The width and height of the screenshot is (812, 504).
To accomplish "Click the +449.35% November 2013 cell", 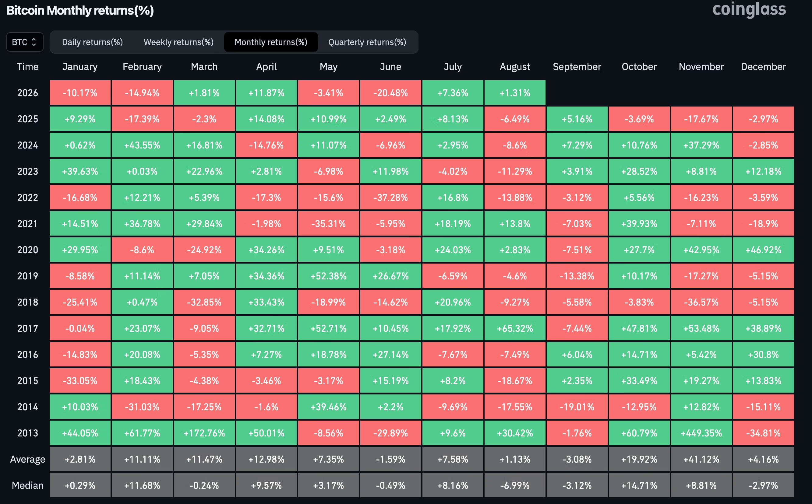I will 701,433.
